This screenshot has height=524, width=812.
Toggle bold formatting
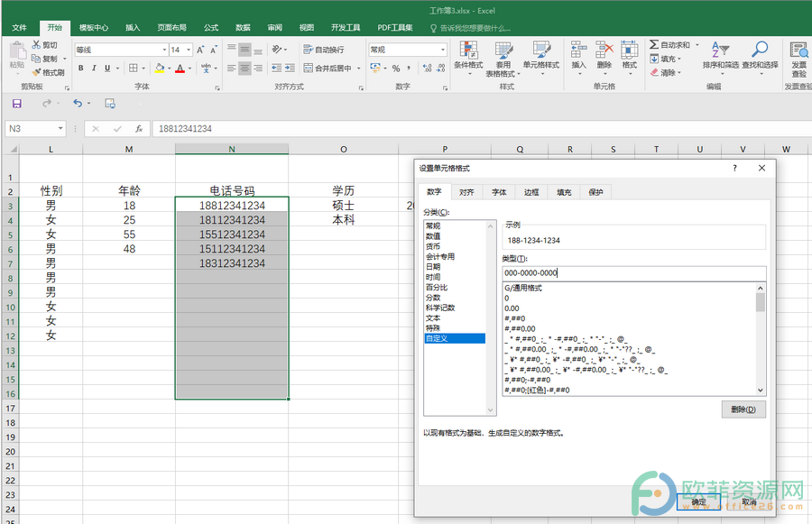coord(81,68)
